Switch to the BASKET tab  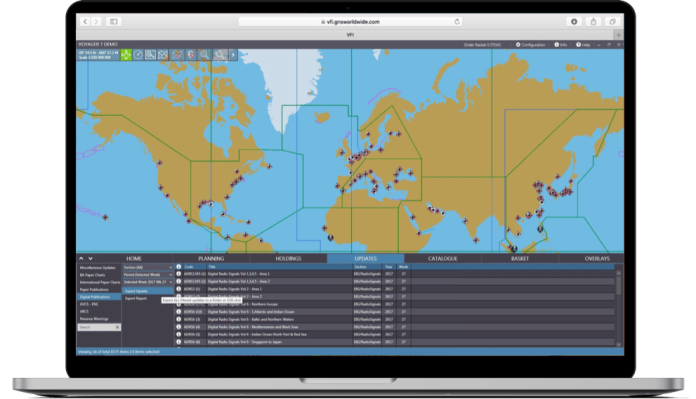click(x=520, y=258)
